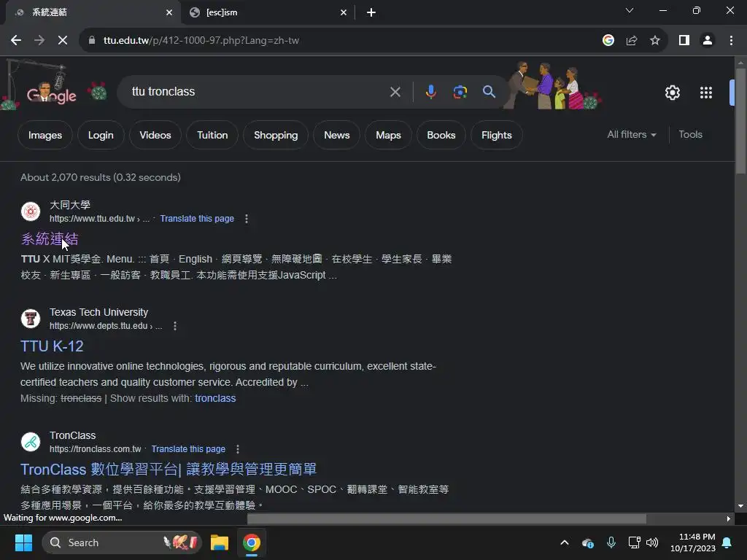Filter results by Videos
This screenshot has height=560, width=747.
click(x=155, y=135)
